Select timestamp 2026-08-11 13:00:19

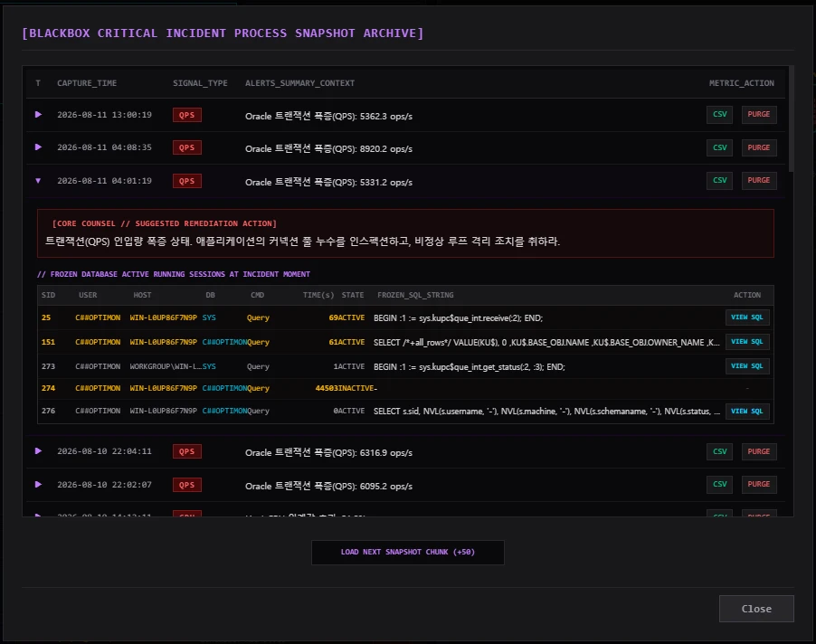(x=105, y=115)
